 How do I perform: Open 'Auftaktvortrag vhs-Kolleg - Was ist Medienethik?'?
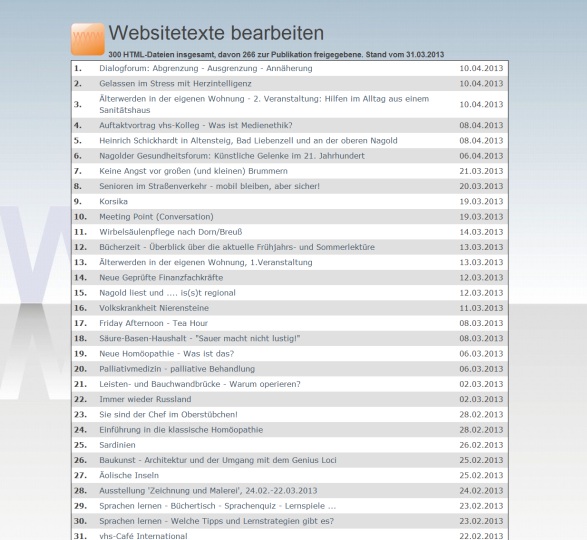point(196,125)
